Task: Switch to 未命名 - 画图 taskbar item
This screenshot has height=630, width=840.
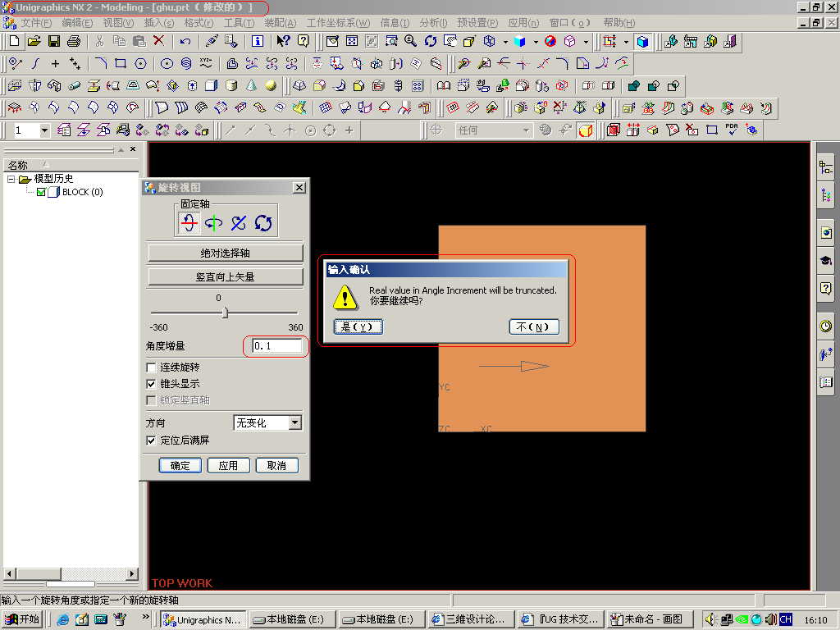Action: (x=651, y=620)
